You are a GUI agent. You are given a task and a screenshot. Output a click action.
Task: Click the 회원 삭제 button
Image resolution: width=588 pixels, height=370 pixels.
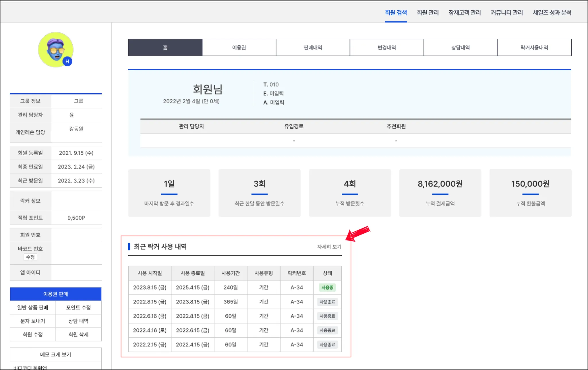click(78, 334)
